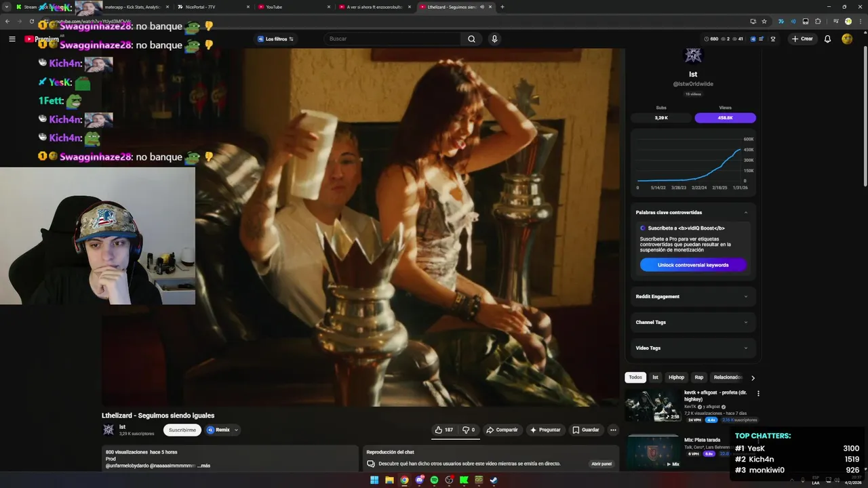Open a new browser tab

click(502, 7)
